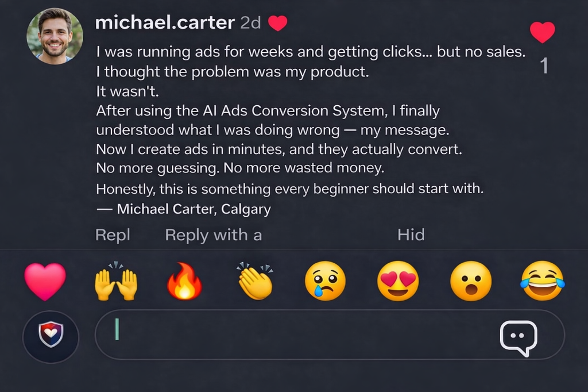Screen dimensions: 588x392
Task: React with the fire emoji
Action: [x=185, y=281]
